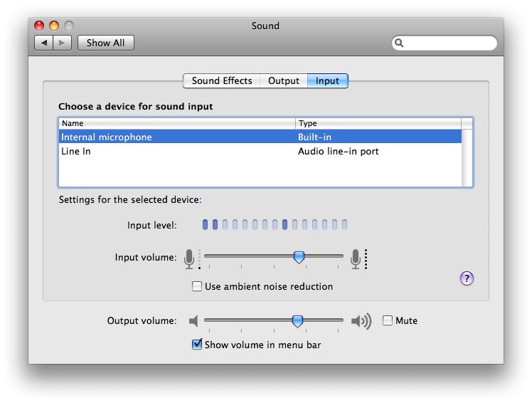This screenshot has height=403, width=532.
Task: Select Internal microphone row in device list
Action: click(260, 137)
